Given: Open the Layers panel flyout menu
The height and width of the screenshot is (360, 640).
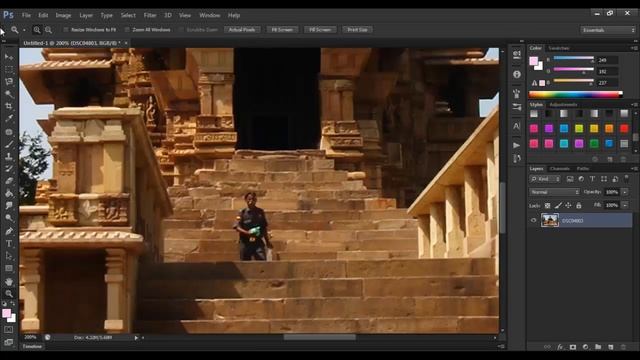Looking at the screenshot, I should point(634,168).
